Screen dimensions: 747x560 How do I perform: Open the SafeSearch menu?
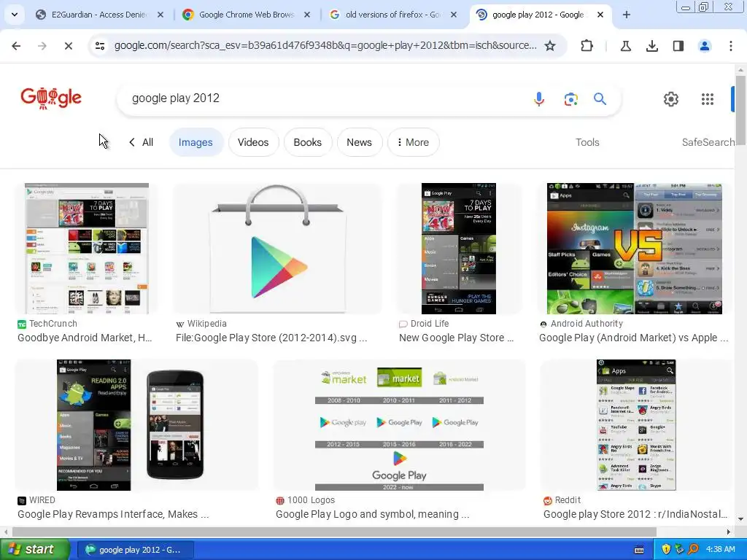[708, 142]
